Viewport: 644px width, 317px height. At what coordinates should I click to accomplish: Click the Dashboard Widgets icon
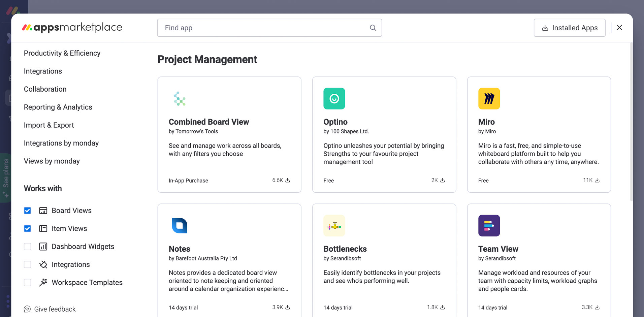tap(43, 247)
